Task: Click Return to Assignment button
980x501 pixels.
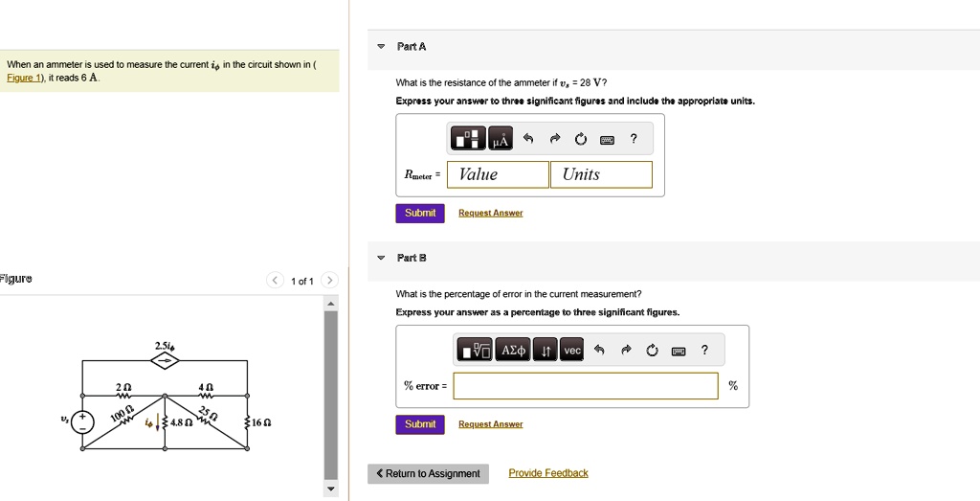Action: point(428,473)
